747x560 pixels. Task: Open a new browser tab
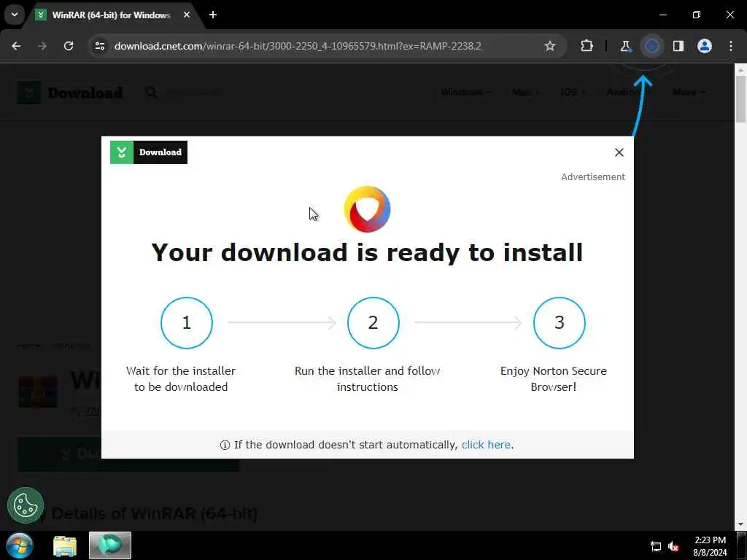(213, 15)
